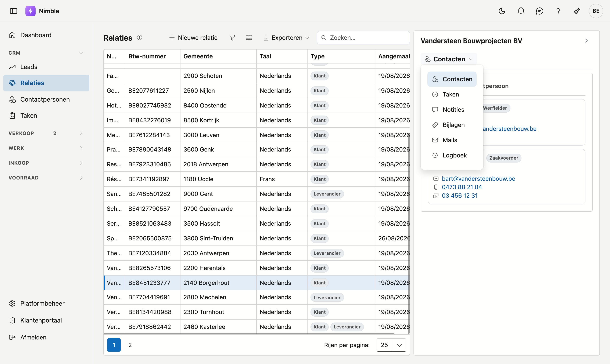Screen dimensions: 610x364
Task: Select Bijlagen in dropdown menu
Action: click(x=452, y=125)
